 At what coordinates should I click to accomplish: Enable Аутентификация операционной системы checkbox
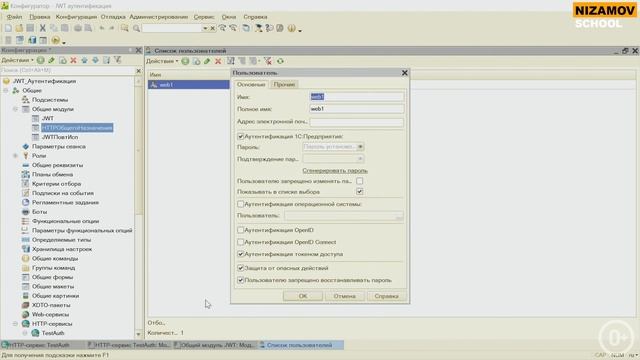click(x=240, y=204)
